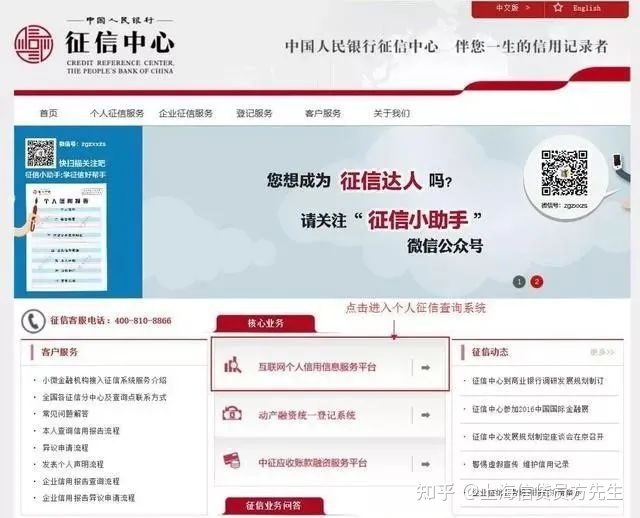Open news 征信中心参加2016中国国际金融展
The width and height of the screenshot is (640, 518).
tap(530, 409)
